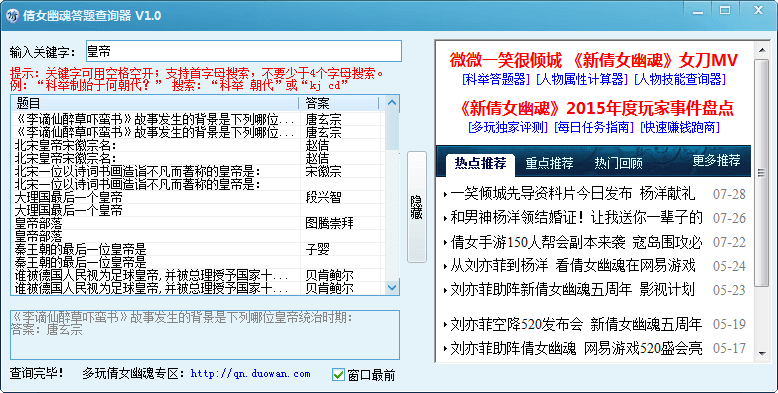Click the right panel vertical scrollbar thumb
Viewport: 778px width, 393px height.
(x=762, y=173)
